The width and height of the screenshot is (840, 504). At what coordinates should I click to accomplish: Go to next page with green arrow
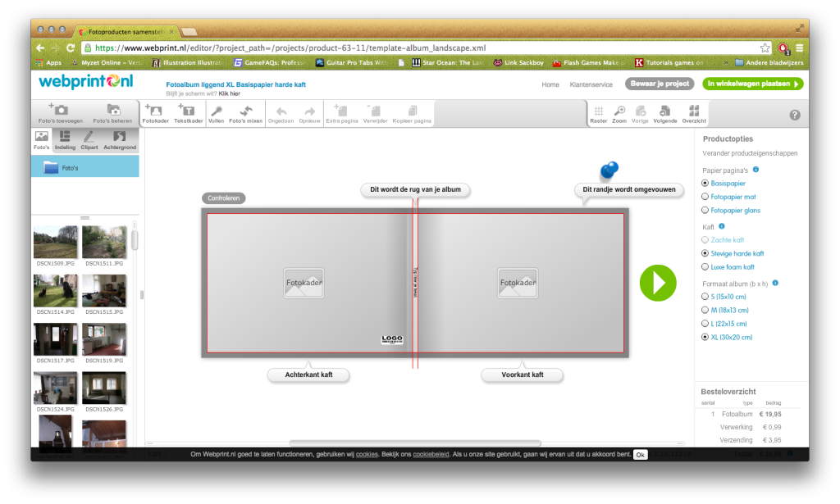tap(658, 283)
